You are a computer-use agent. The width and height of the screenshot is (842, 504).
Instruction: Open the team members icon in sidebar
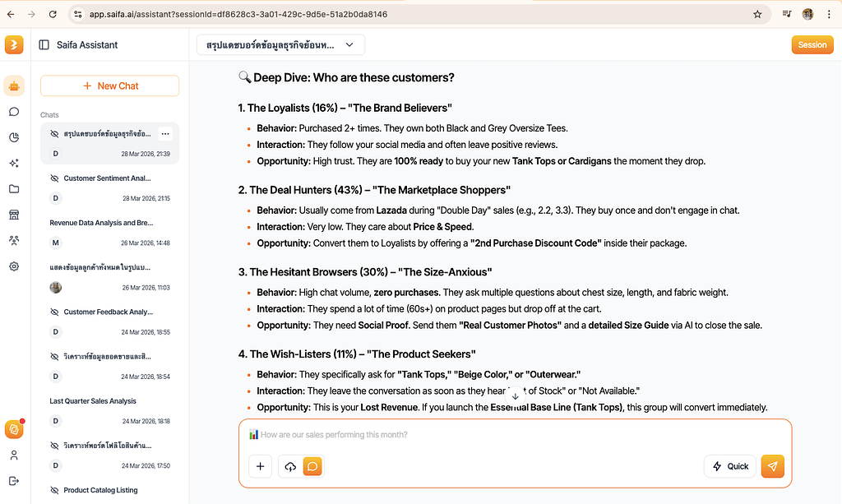tap(14, 240)
